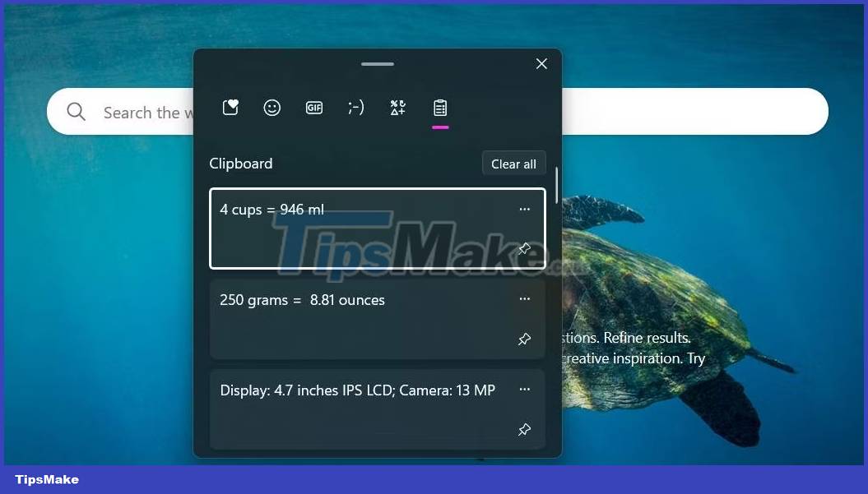
Task: Open the more options menu for 250 grams
Action: (x=524, y=299)
